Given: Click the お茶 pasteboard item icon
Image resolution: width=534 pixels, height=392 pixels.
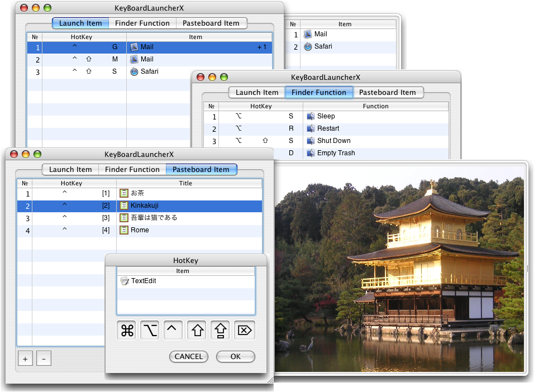Looking at the screenshot, I should pos(123,193).
